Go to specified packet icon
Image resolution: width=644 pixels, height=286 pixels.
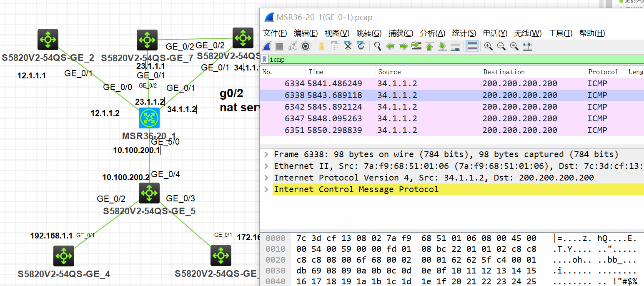[x=416, y=46]
